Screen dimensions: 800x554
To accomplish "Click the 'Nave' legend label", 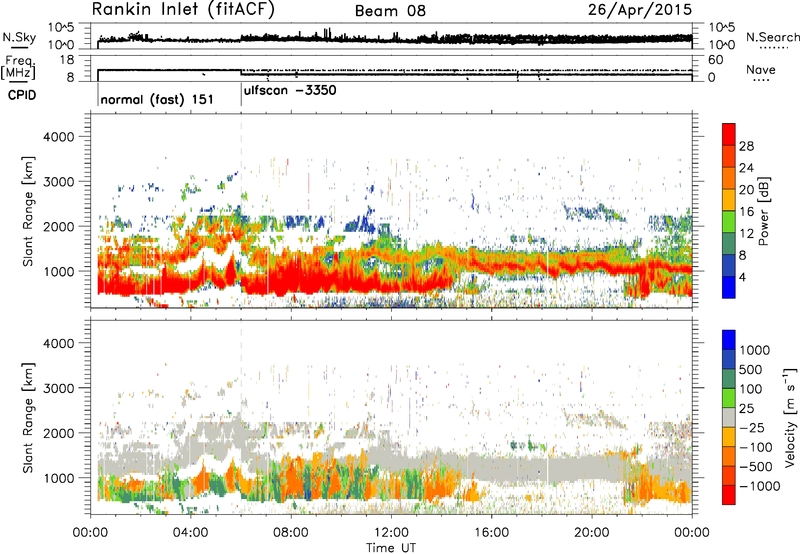I will click(761, 70).
